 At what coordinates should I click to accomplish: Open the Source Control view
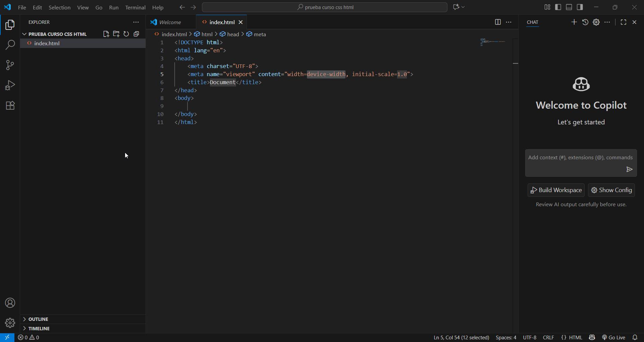10,65
